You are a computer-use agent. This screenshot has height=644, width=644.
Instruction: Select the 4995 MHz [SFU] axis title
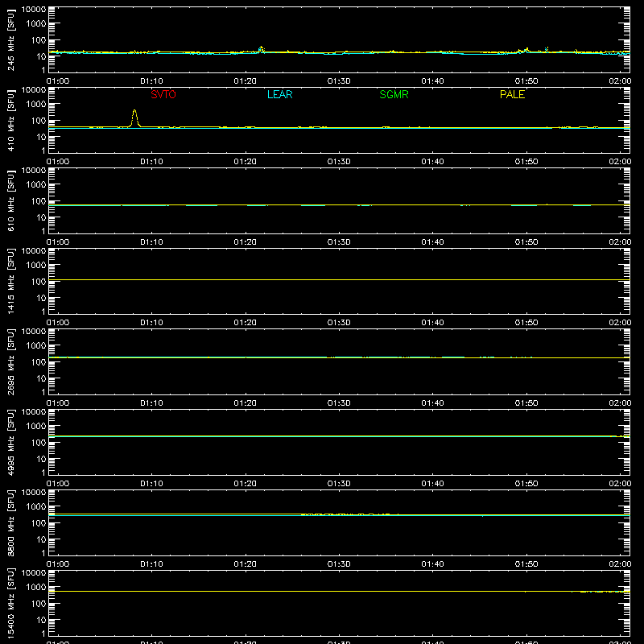coord(10,442)
